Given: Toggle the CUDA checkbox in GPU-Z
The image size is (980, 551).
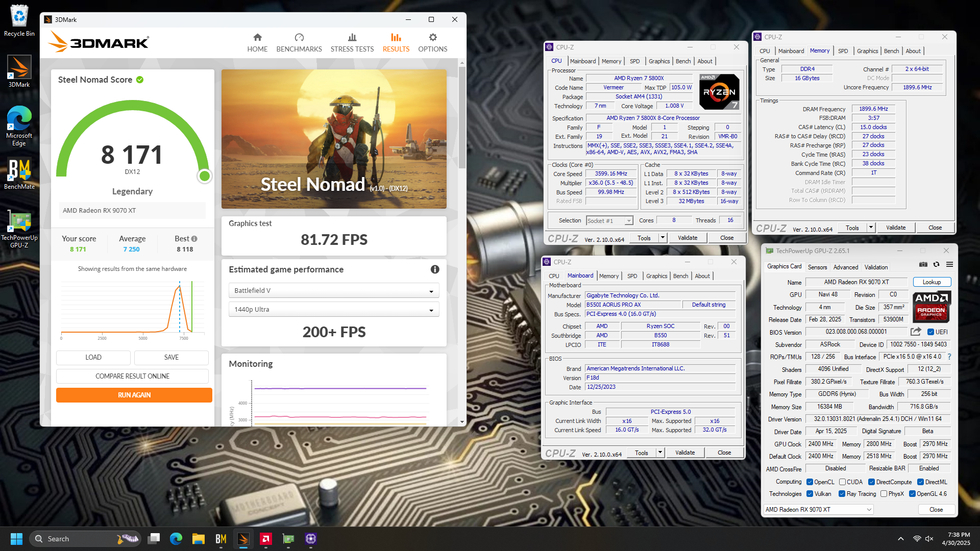Looking at the screenshot, I should 842,482.
